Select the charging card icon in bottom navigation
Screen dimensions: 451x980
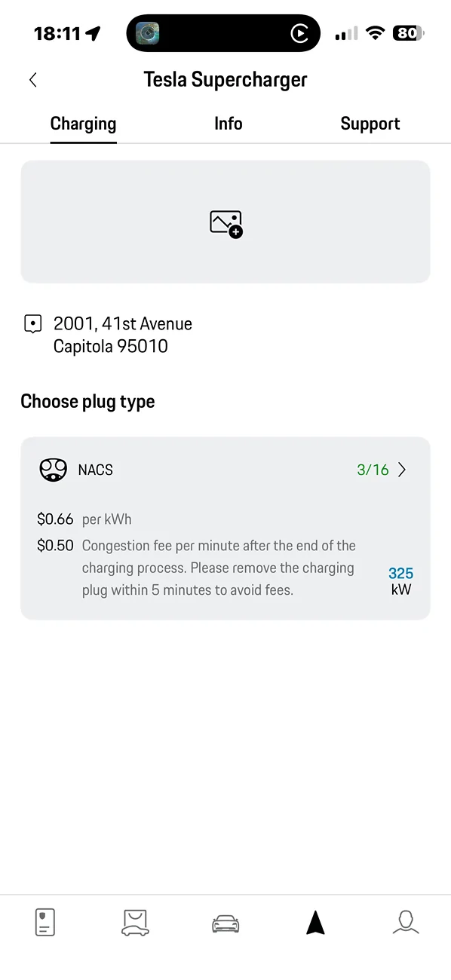(44, 921)
